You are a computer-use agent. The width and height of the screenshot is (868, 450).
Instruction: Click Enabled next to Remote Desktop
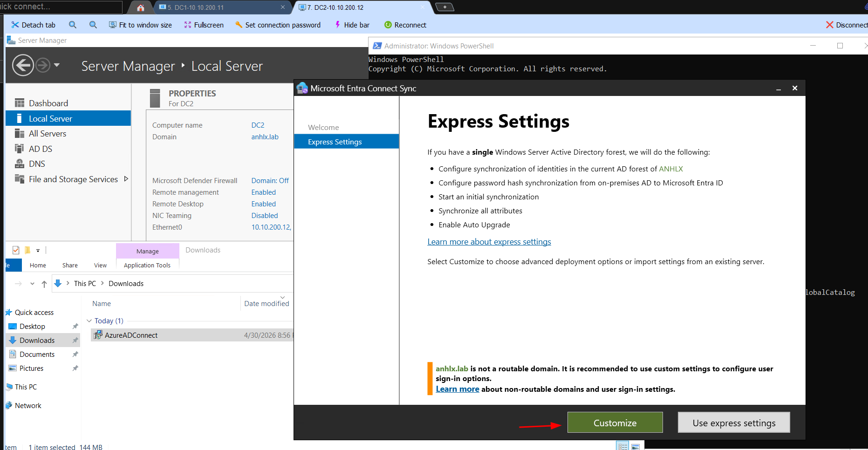[264, 204]
